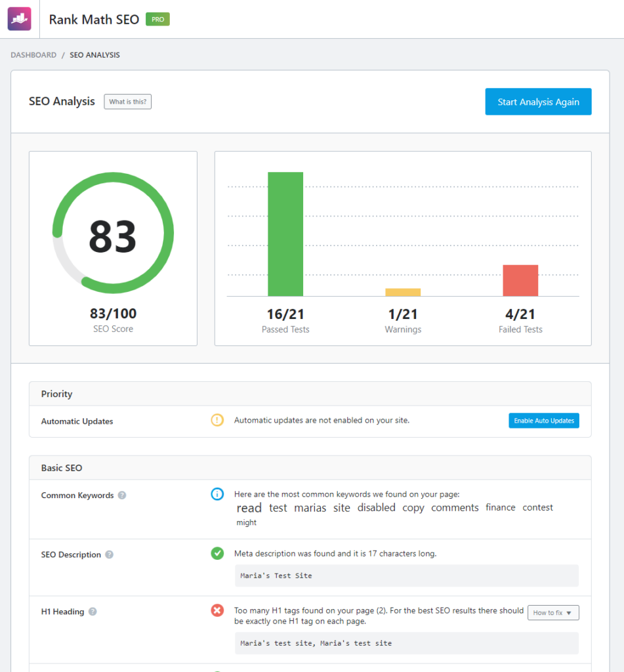Select the keyword read in Common Keywords
This screenshot has height=672, width=624.
pos(249,507)
